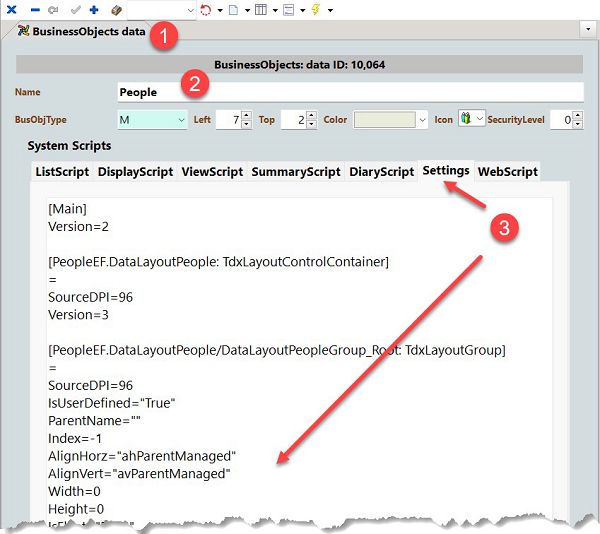
Task: Click the Index=-1 line
Action: [75, 438]
